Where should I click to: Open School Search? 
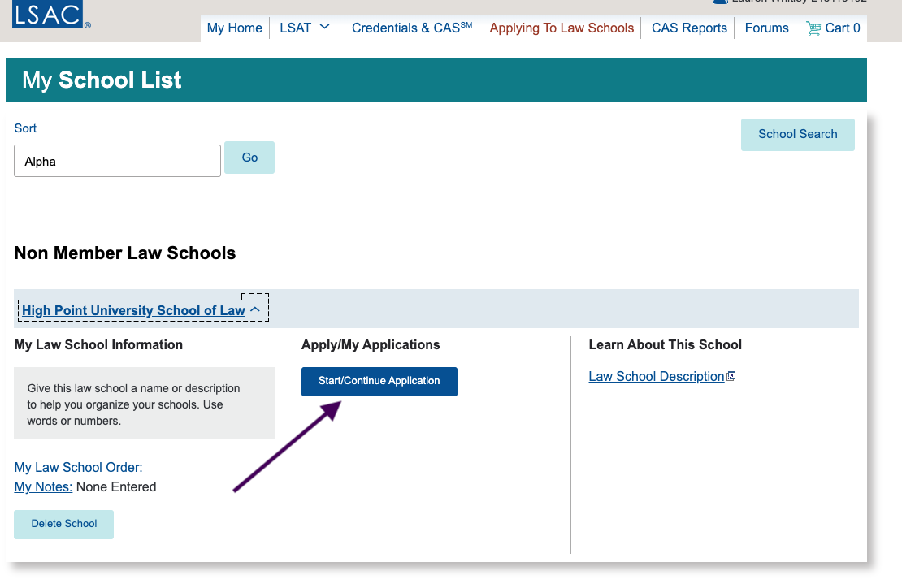pyautogui.click(x=797, y=134)
